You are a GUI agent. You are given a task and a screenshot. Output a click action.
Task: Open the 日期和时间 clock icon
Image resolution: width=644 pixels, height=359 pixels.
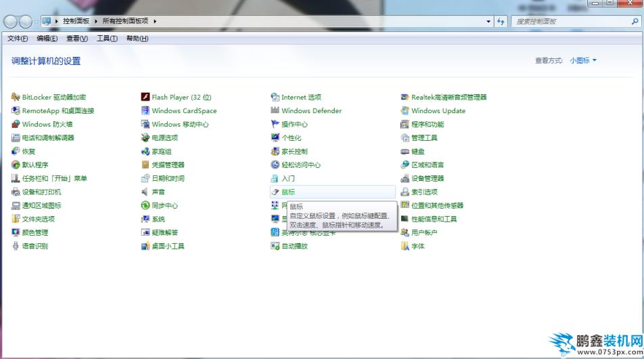point(145,178)
